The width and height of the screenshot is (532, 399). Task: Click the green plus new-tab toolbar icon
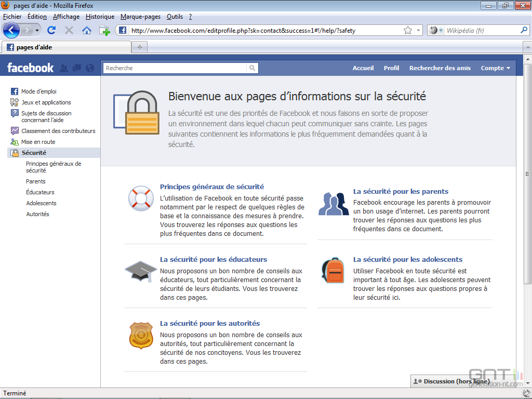click(105, 31)
